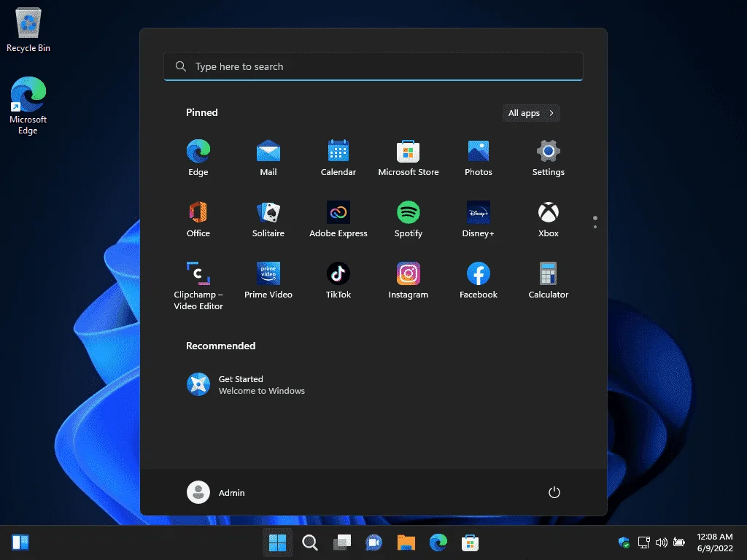Image resolution: width=747 pixels, height=560 pixels.
Task: Open the Xbox app
Action: [549, 219]
